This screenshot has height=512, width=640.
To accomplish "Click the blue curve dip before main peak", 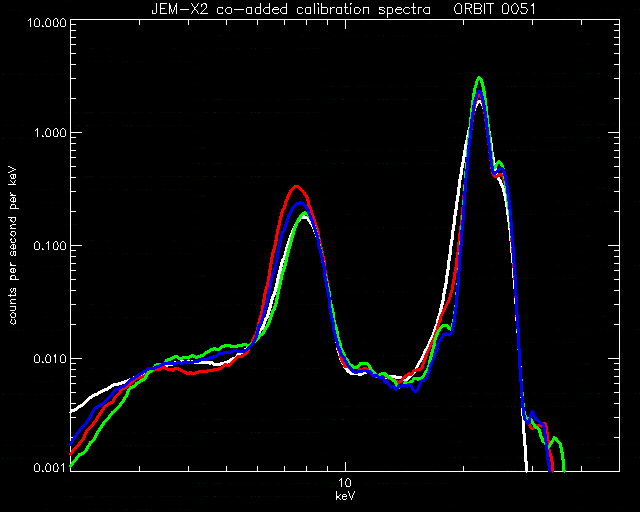I will pyautogui.click(x=416, y=390).
